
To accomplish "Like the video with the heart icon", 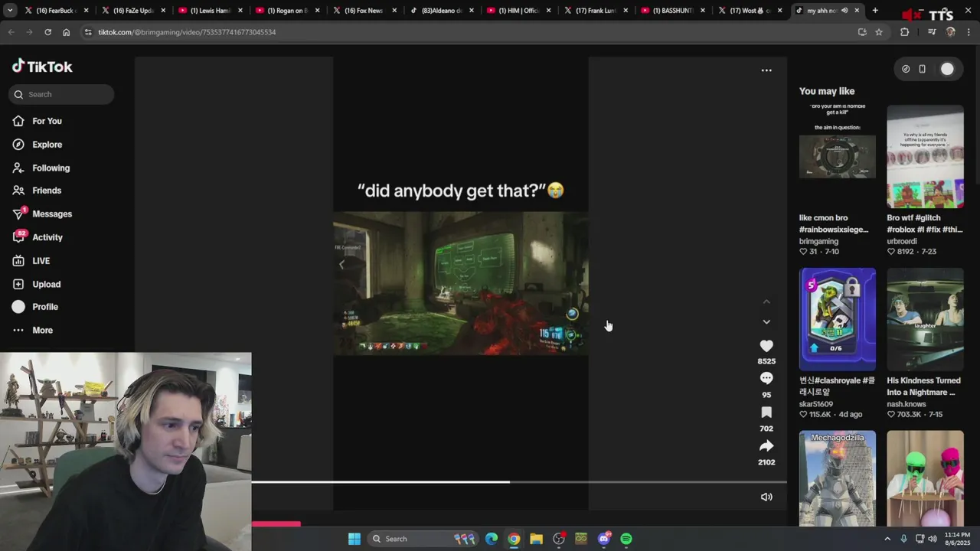I will coord(766,346).
